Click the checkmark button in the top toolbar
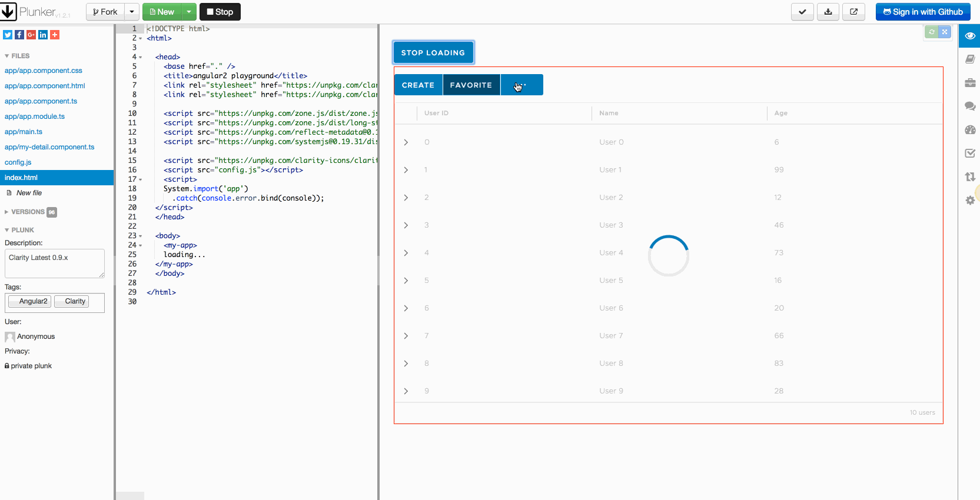This screenshot has height=500, width=980. 802,12
